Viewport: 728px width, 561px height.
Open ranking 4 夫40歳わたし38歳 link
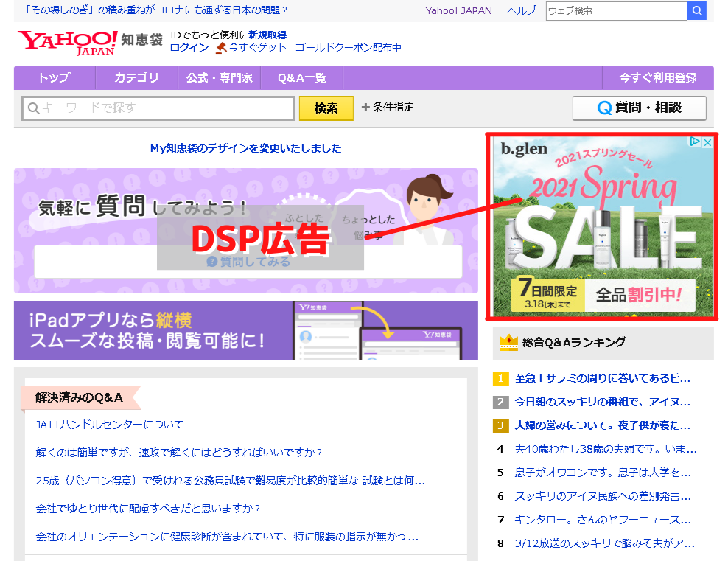click(606, 449)
